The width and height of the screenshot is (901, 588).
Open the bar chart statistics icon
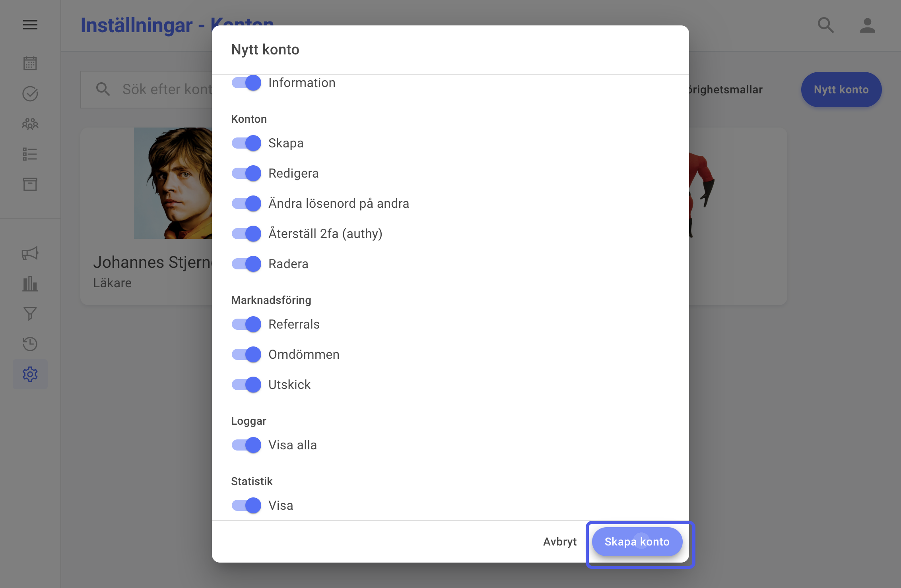coord(30,284)
